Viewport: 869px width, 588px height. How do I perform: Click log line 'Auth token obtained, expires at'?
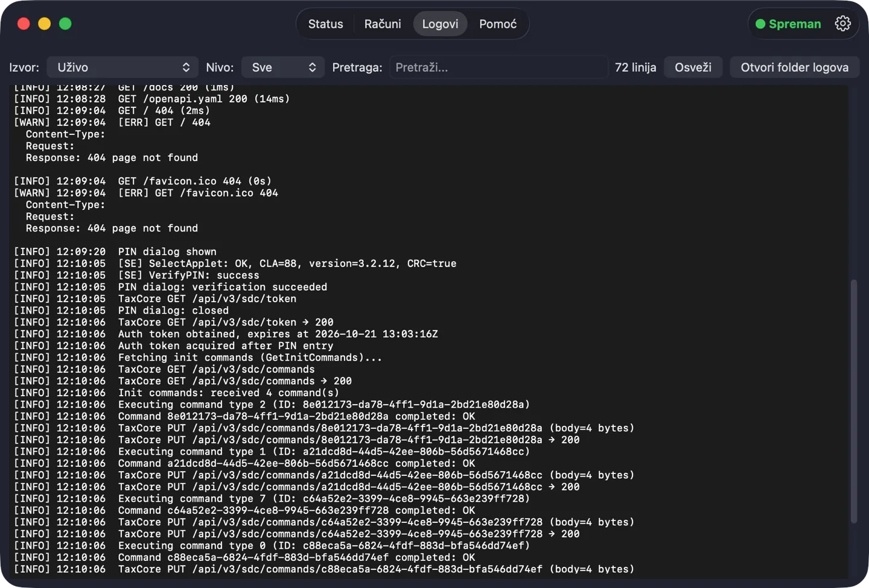pos(226,334)
